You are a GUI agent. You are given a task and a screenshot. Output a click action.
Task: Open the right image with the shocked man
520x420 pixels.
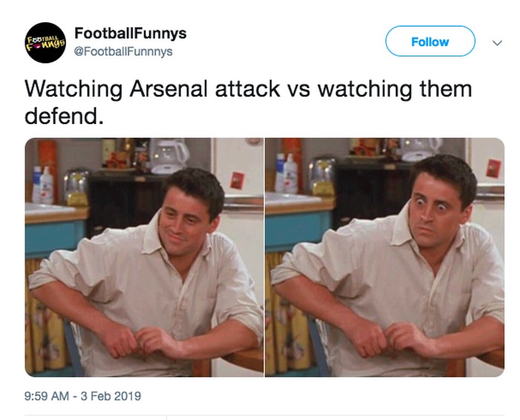[x=385, y=257]
